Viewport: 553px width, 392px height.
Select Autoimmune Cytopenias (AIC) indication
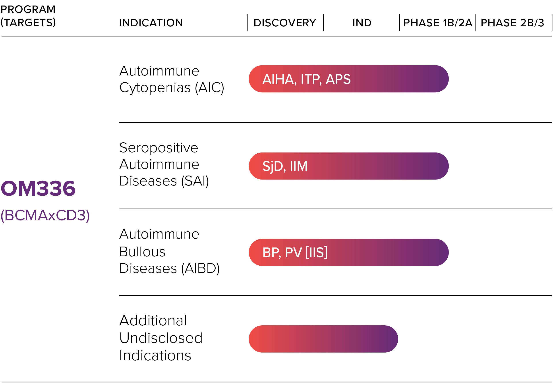[x=171, y=79]
